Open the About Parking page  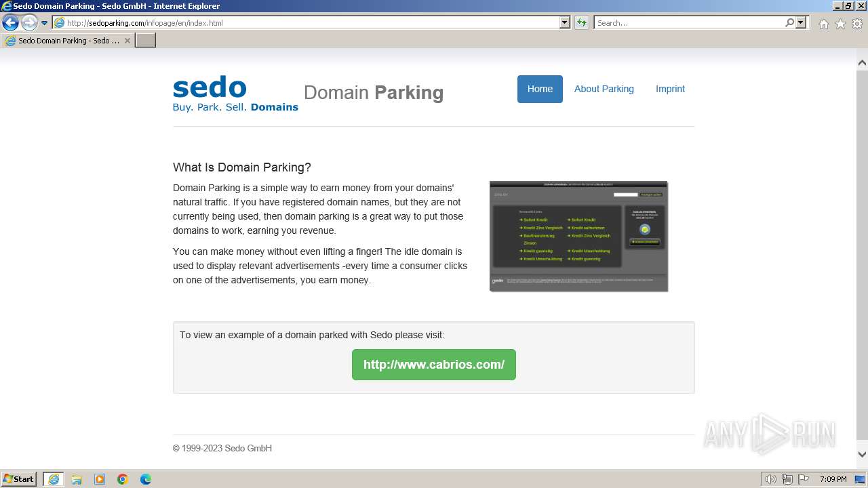tap(604, 89)
